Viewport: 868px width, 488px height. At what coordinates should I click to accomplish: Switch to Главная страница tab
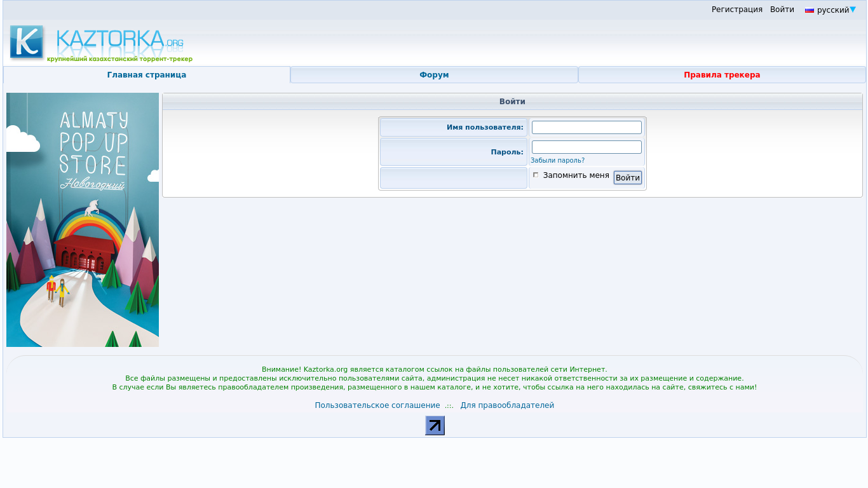pos(147,75)
